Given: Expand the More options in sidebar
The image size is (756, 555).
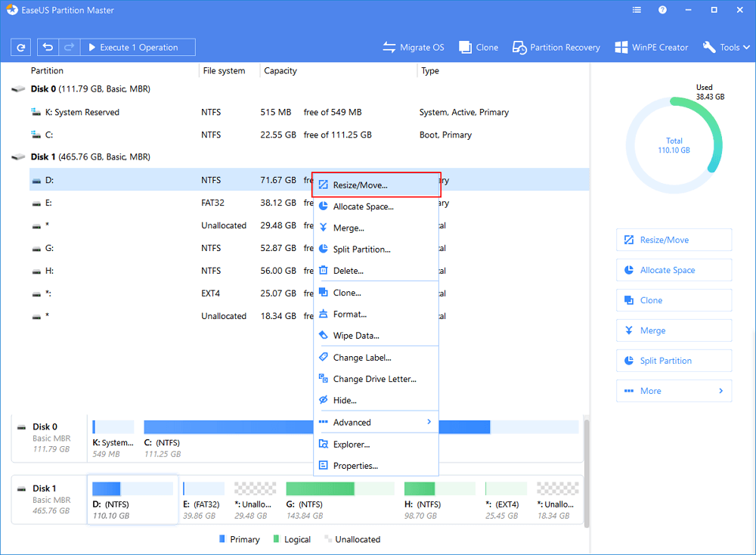Looking at the screenshot, I should point(674,391).
